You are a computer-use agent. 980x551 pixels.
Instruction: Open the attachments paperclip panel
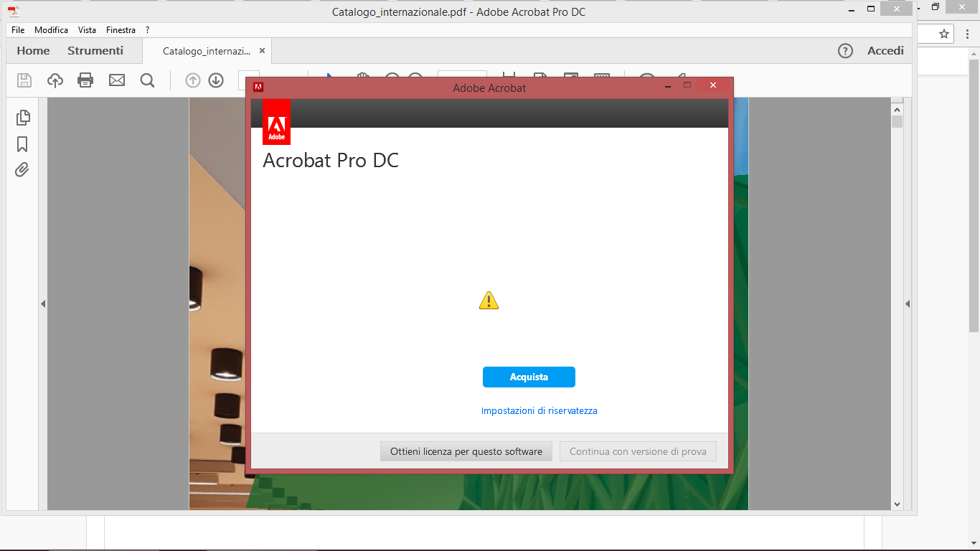tap(22, 170)
